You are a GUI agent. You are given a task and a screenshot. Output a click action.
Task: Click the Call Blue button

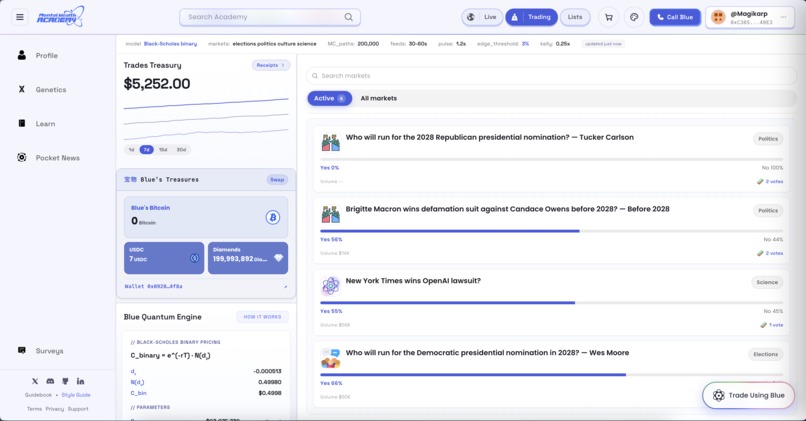pos(675,17)
